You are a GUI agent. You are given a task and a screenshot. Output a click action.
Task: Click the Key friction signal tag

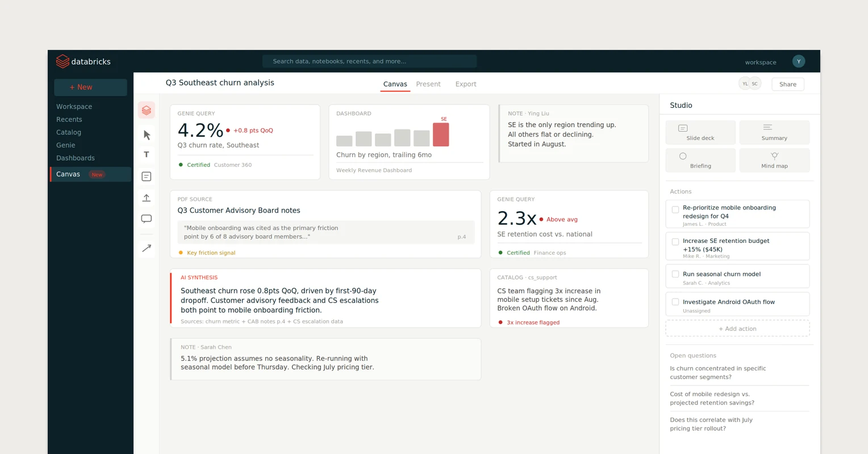click(x=207, y=253)
